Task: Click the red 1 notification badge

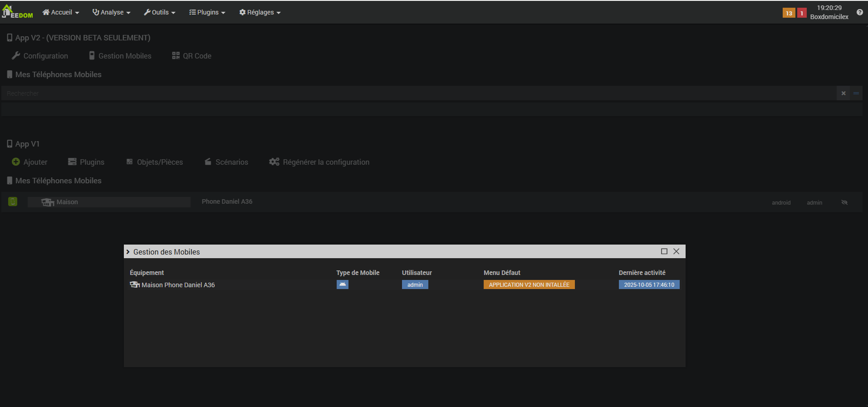Action: [802, 13]
